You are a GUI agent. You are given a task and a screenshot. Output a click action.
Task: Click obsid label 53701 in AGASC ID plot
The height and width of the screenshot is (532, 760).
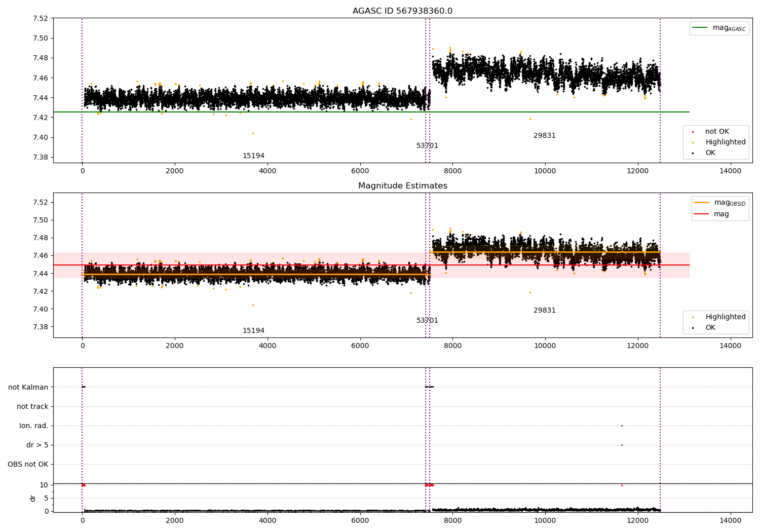click(427, 146)
